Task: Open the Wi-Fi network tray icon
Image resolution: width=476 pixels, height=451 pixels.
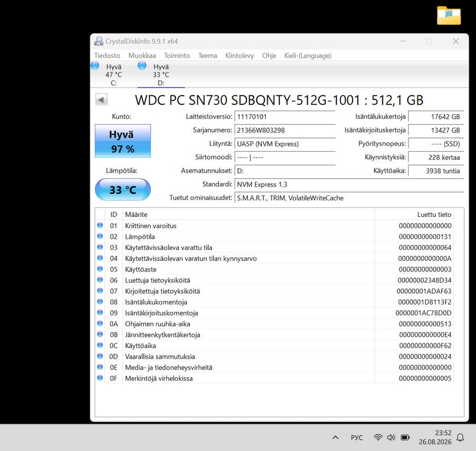Action: tap(378, 437)
